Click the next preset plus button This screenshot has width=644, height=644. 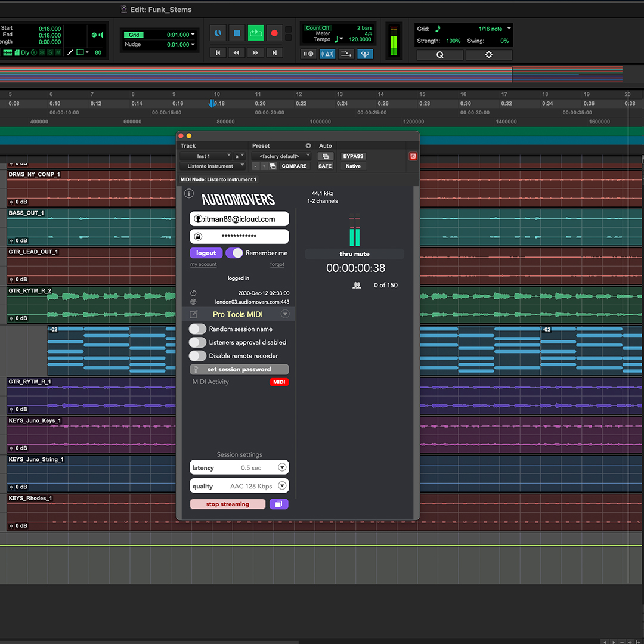point(264,166)
